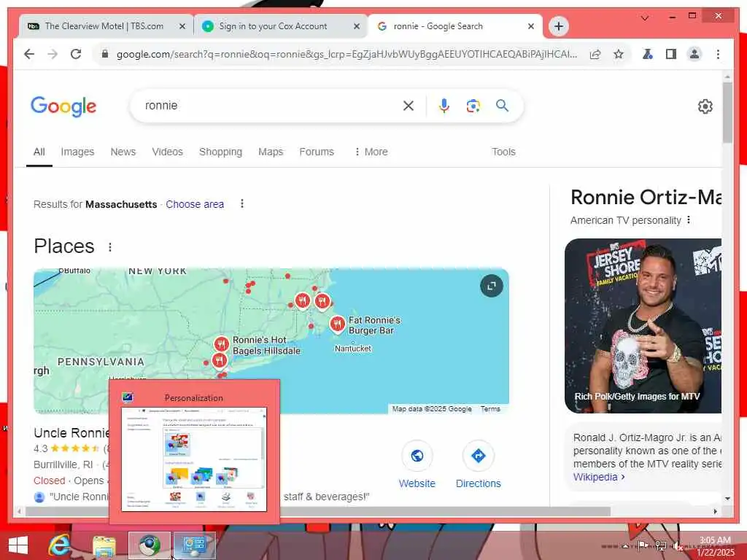The image size is (747, 560).
Task: Click the lock icon in address bar
Action: click(105, 54)
